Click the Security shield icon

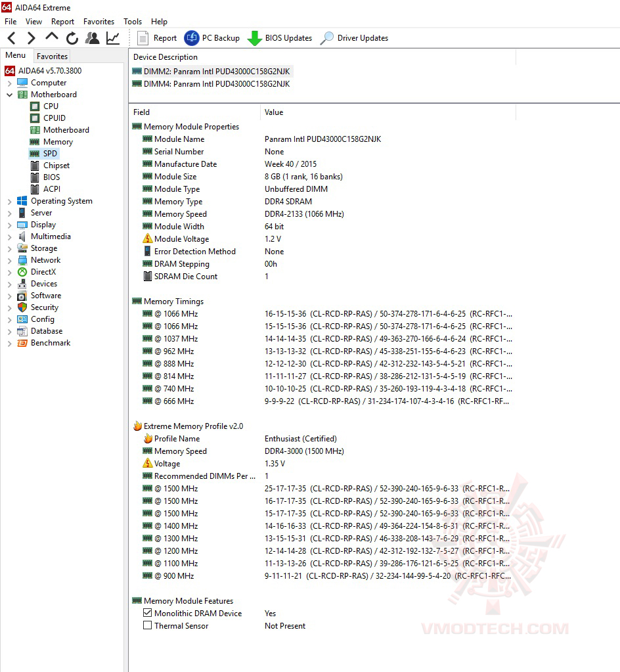pos(22,307)
